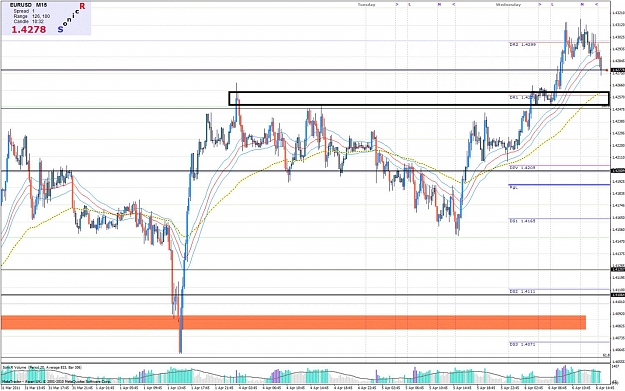Select the DS1 1.4165 pivot label

coord(523,220)
